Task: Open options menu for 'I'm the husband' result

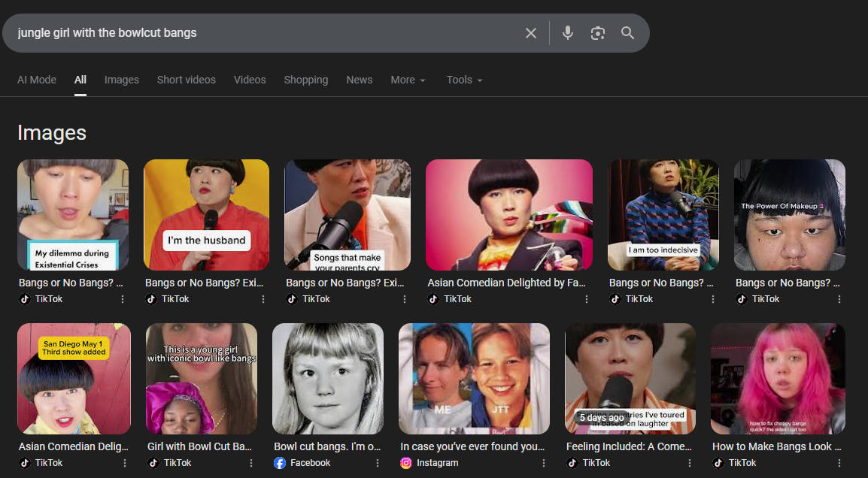Action: (263, 299)
